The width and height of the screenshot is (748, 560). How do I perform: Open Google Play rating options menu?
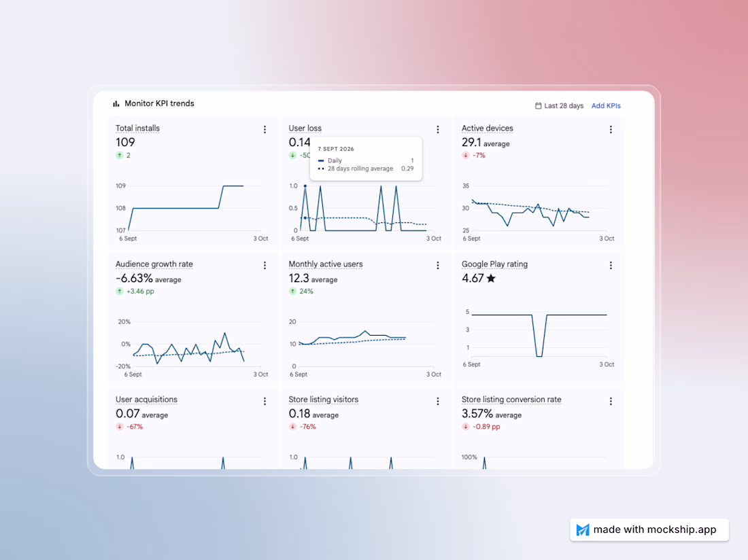(611, 266)
